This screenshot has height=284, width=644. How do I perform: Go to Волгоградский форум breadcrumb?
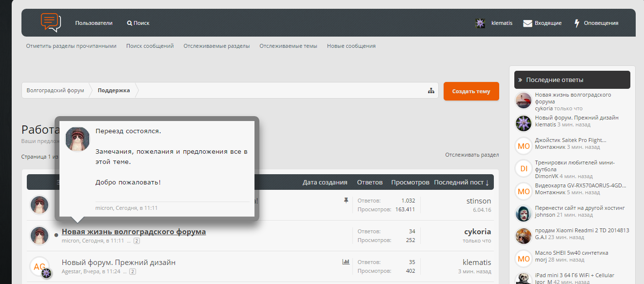[x=55, y=91]
